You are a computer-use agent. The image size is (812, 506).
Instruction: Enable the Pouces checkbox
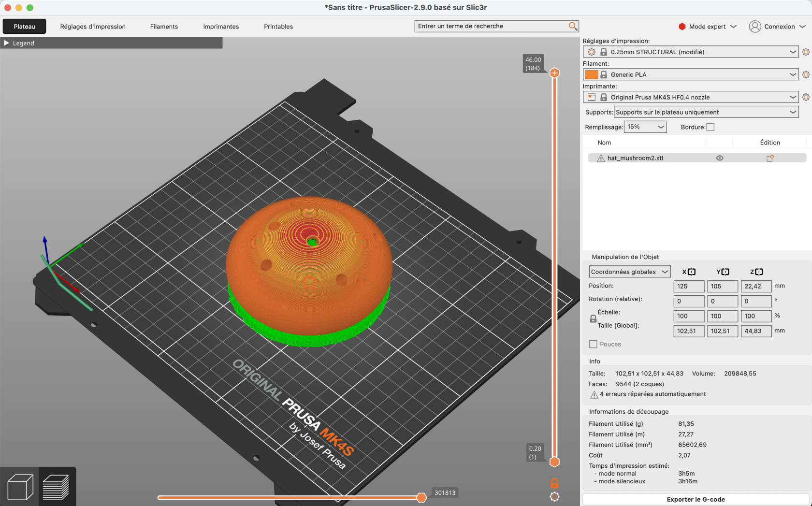coord(593,344)
